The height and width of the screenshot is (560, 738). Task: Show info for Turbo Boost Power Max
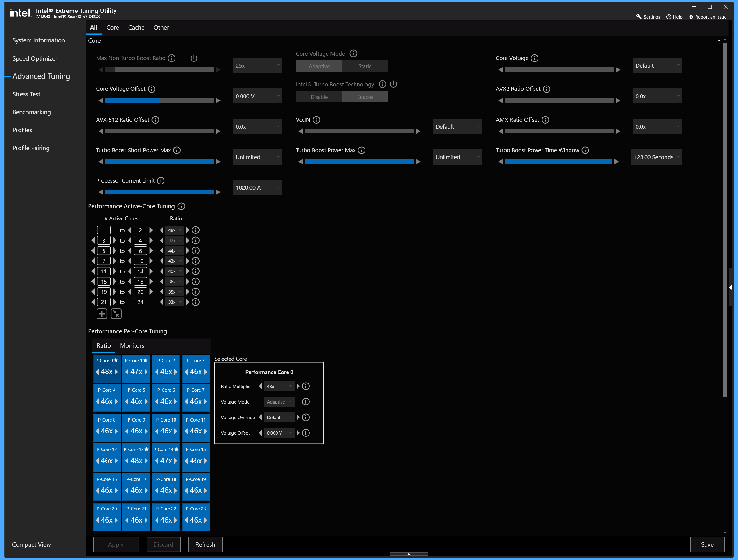point(362,150)
